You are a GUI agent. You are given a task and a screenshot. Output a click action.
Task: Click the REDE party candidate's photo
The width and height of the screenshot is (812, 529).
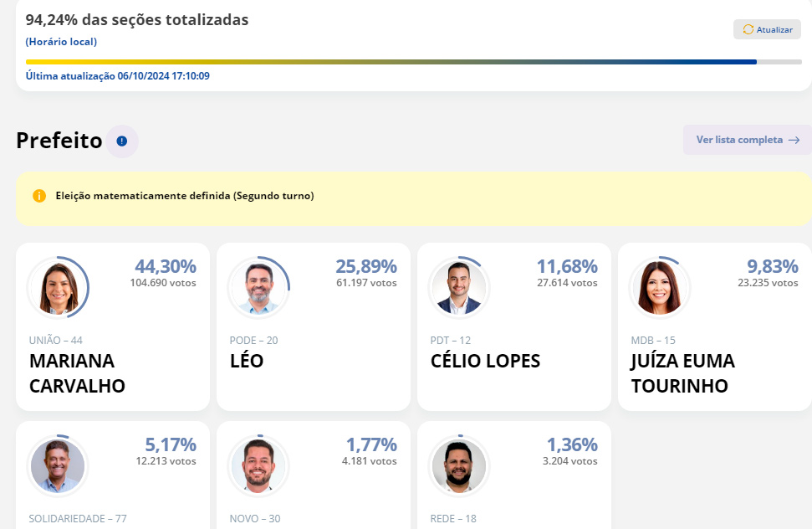pos(459,465)
